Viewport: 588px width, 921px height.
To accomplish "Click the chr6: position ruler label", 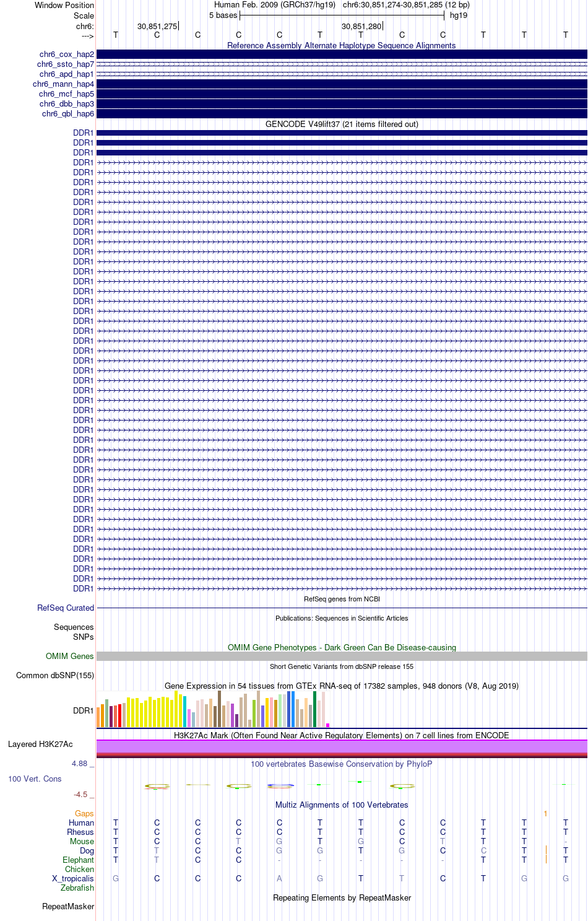I will pyautogui.click(x=85, y=27).
